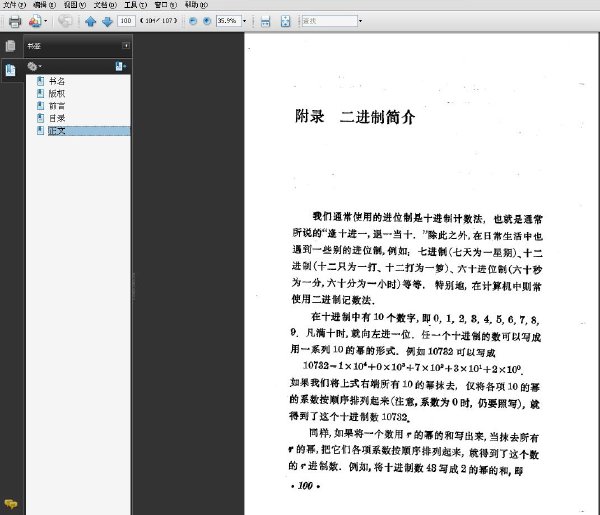Click the zoom out minus button
This screenshot has height=515, width=600.
pyautogui.click(x=193, y=21)
